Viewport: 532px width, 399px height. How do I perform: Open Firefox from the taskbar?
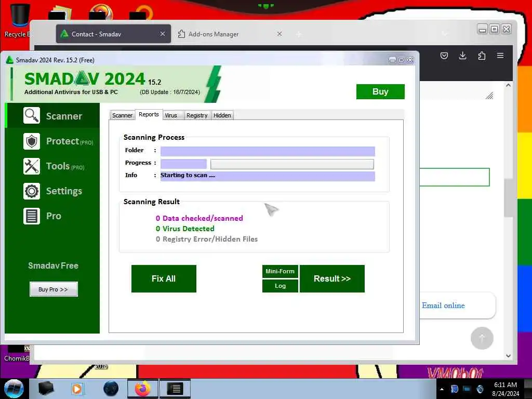pos(143,389)
